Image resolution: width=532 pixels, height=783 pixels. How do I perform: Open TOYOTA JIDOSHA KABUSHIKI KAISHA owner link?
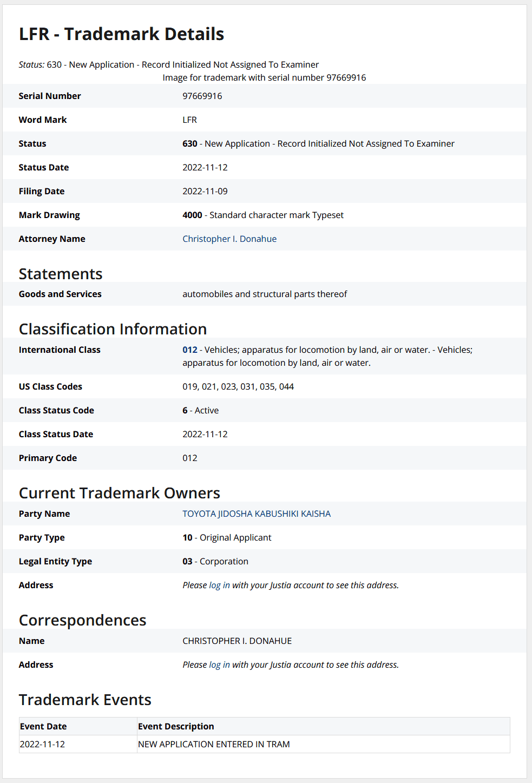coord(257,514)
